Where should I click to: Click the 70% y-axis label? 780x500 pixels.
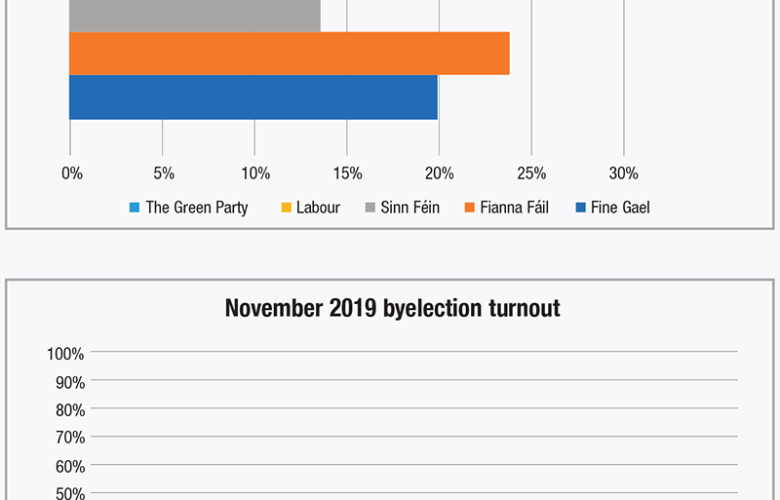click(69, 437)
